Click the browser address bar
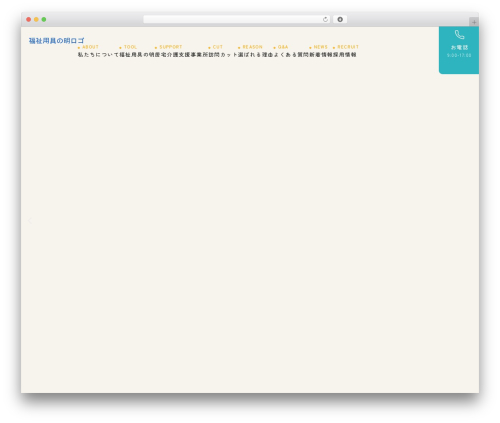The height and width of the screenshot is (423, 500). click(x=237, y=19)
